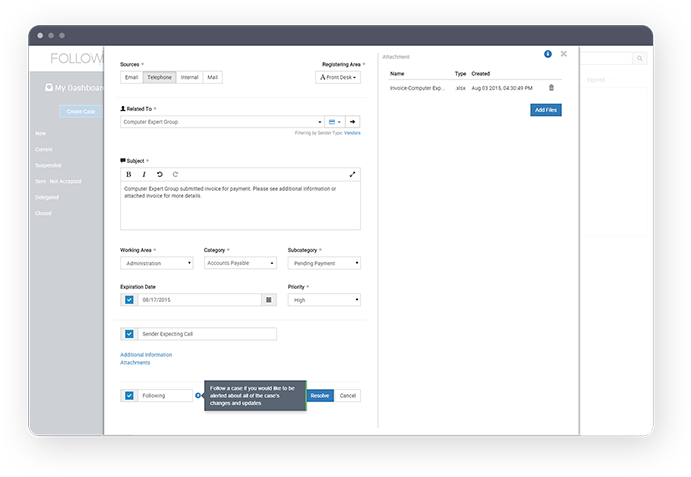
Task: Click the search field in background window
Action: click(x=606, y=58)
